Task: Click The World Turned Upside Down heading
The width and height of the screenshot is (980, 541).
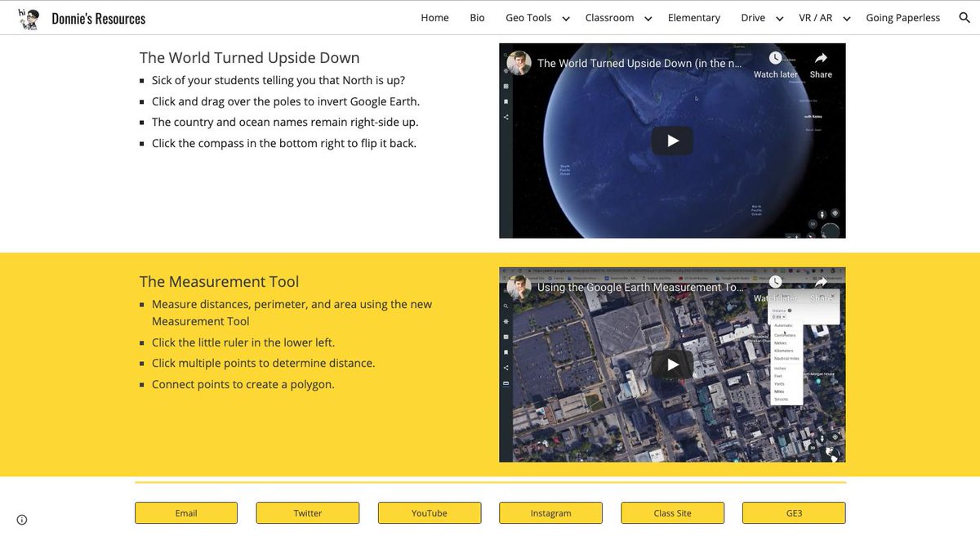Action: [249, 58]
